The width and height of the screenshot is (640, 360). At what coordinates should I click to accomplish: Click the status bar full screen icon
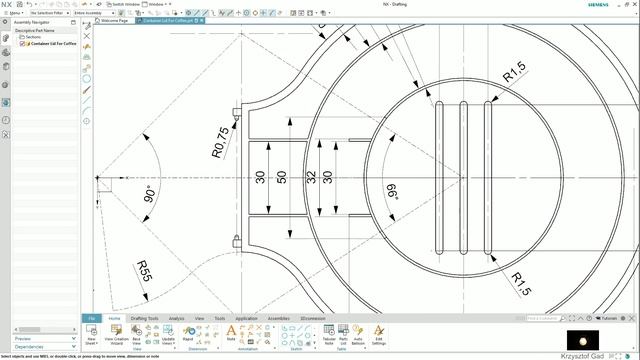(x=618, y=356)
